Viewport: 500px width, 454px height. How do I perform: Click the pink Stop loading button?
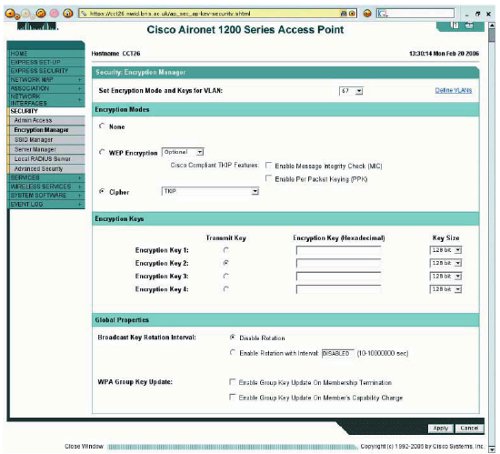coord(54,13)
